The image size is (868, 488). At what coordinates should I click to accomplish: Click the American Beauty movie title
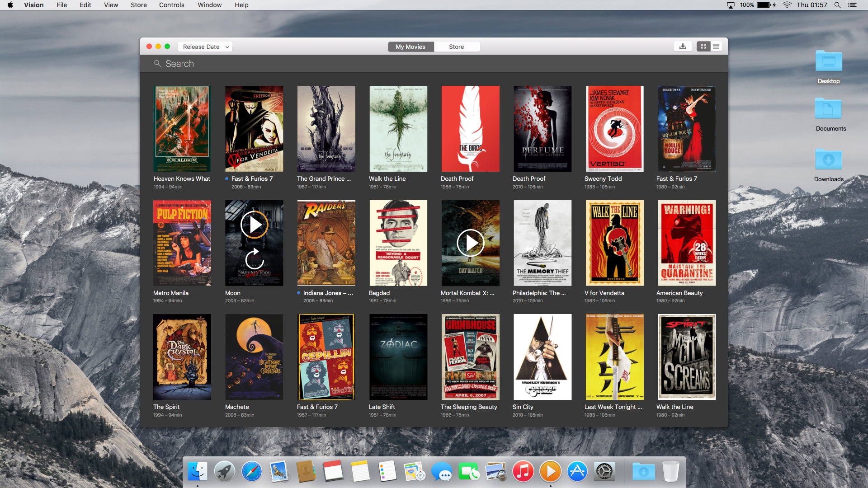pos(679,293)
